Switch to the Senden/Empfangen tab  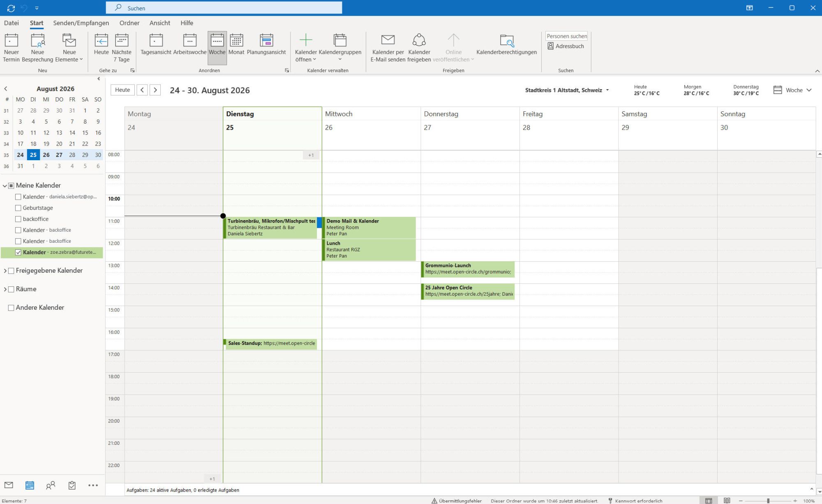[x=81, y=23]
